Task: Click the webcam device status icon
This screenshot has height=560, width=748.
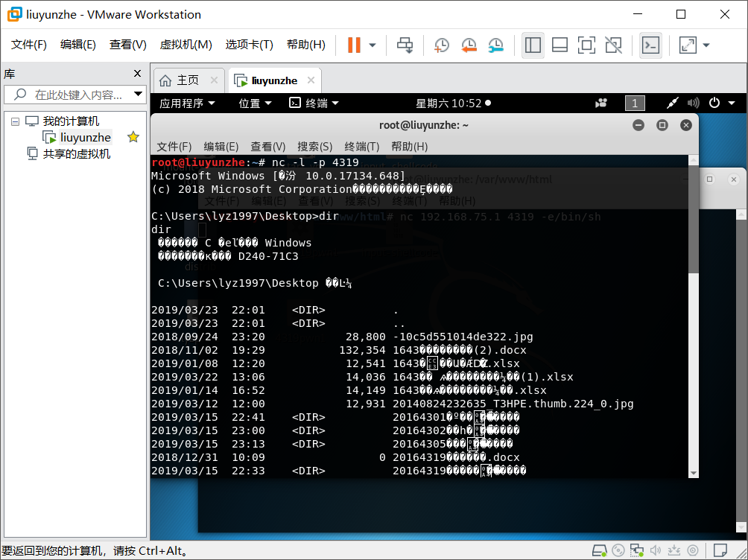Action: pos(693,550)
